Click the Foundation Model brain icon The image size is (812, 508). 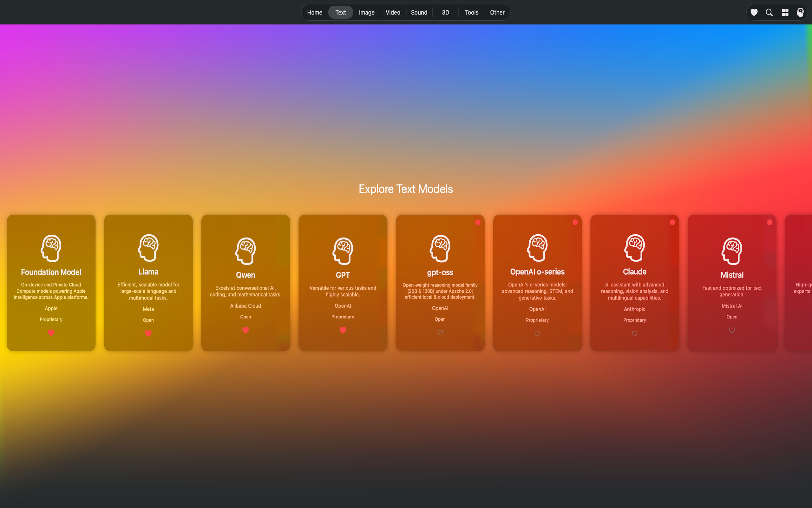51,248
